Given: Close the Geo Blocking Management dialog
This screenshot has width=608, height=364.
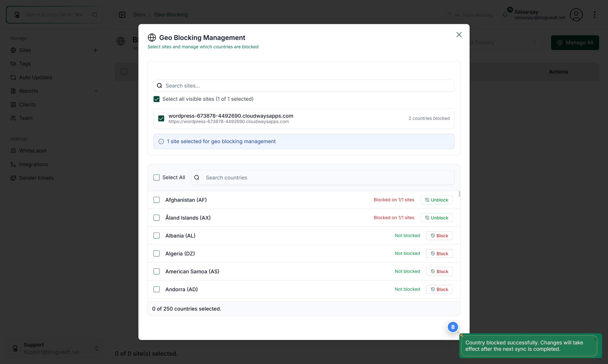Looking at the screenshot, I should coord(459,35).
